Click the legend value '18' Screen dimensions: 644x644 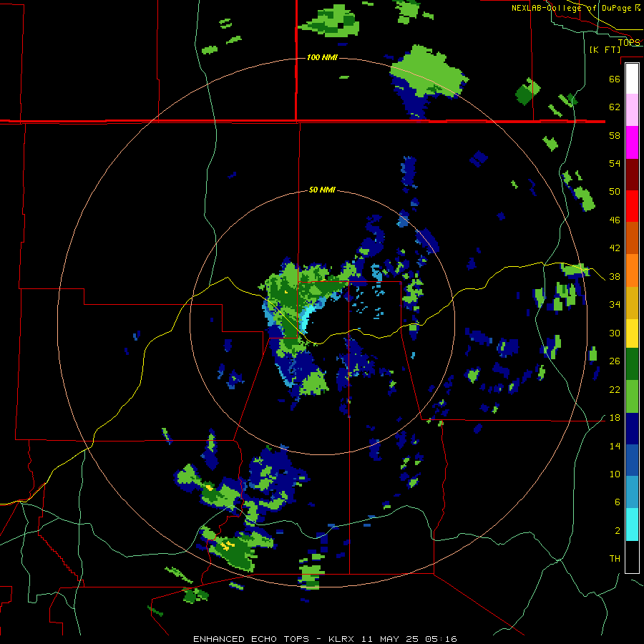[615, 418]
